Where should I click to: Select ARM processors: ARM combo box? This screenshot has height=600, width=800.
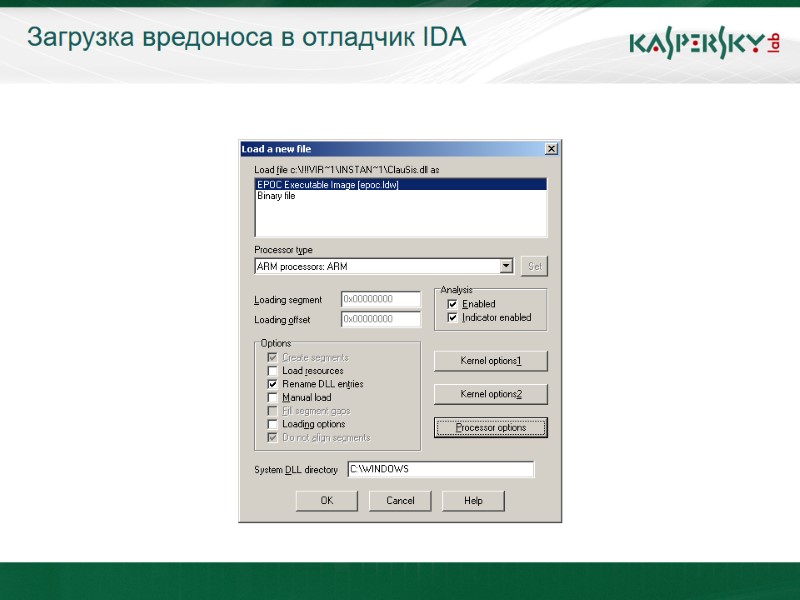380,265
